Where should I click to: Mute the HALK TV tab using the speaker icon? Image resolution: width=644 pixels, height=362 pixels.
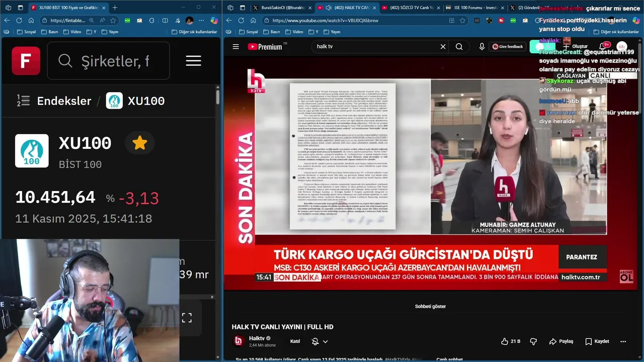pyautogui.click(x=329, y=8)
